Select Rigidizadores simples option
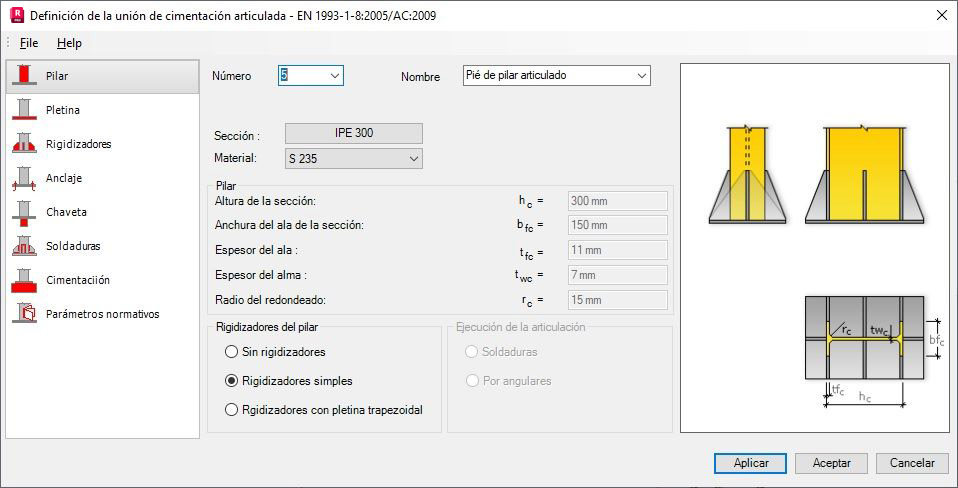The width and height of the screenshot is (958, 488). (x=231, y=381)
